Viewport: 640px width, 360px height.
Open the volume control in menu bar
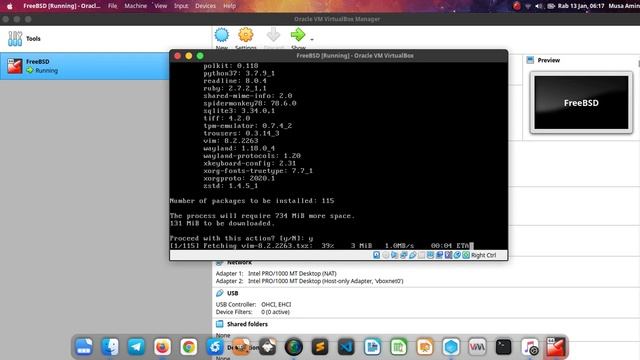539,6
